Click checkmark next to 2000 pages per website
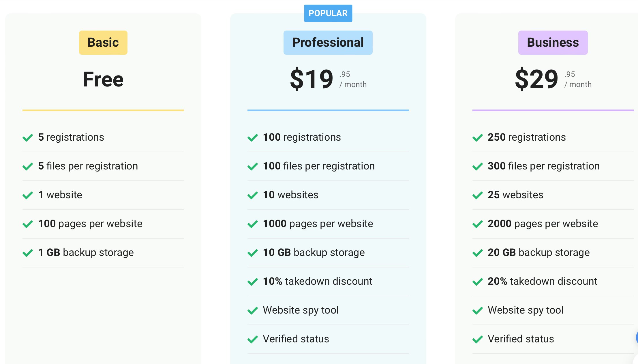 [478, 224]
